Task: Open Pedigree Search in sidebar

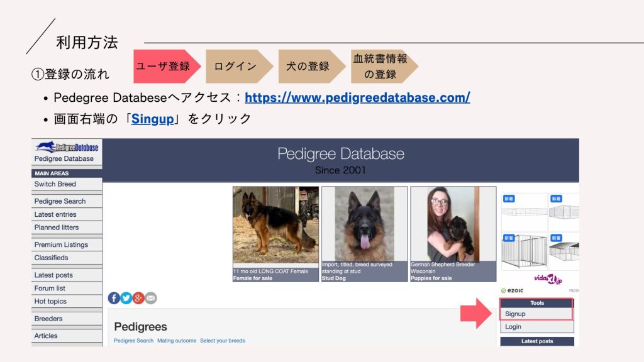Action: (x=67, y=201)
